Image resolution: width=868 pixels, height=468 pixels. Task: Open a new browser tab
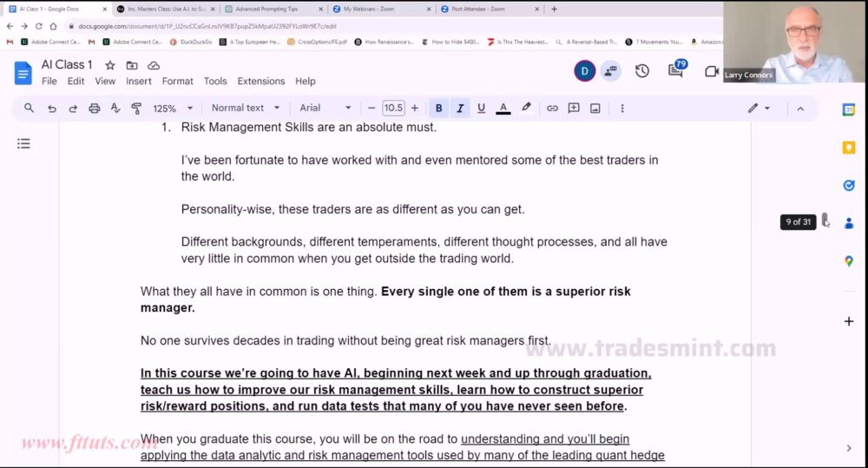coord(554,9)
